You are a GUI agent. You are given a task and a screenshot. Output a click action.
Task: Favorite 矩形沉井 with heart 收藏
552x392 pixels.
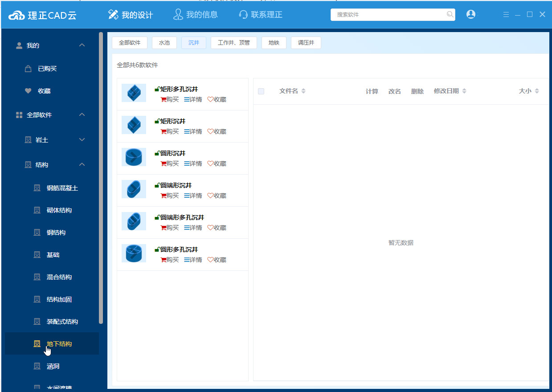pos(217,131)
